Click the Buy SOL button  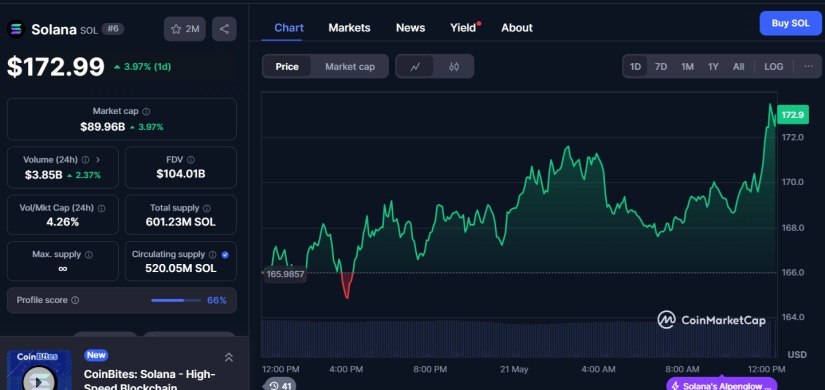790,23
